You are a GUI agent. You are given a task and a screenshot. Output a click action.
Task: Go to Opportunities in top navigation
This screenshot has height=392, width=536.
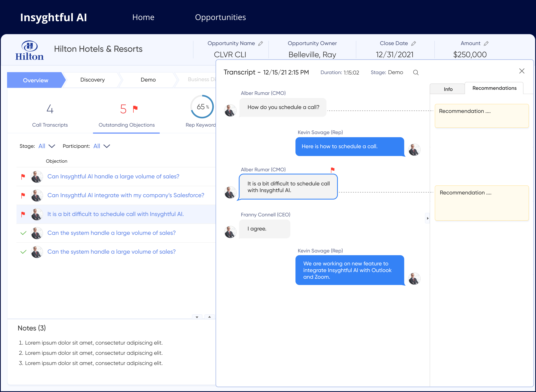point(220,17)
